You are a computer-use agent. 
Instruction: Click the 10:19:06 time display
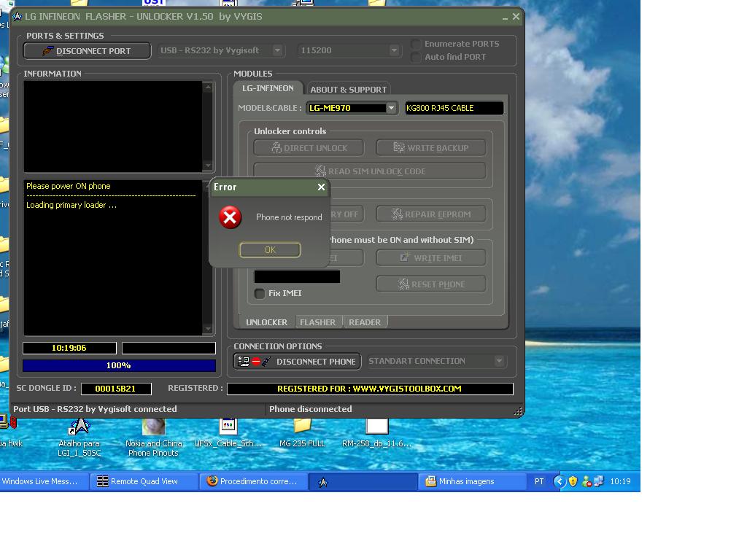(69, 348)
